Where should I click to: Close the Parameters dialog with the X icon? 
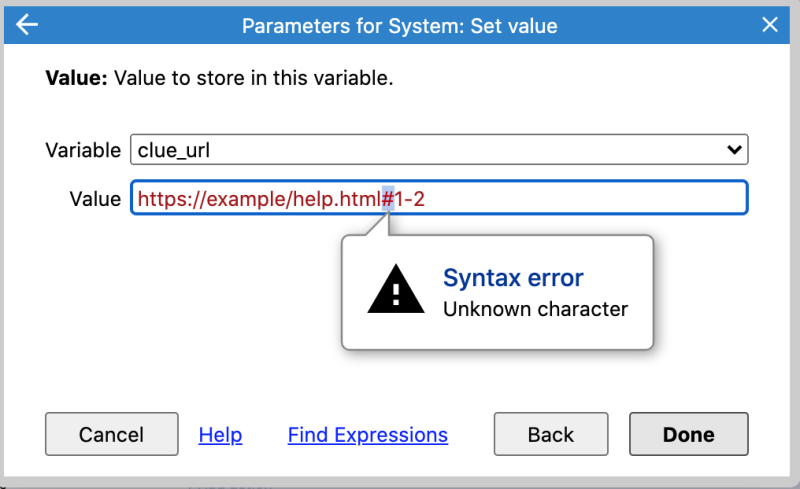point(769,25)
